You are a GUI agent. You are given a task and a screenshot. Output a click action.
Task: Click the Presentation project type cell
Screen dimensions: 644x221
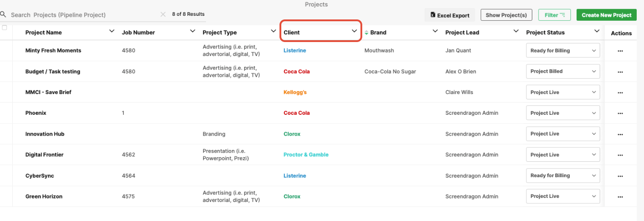226,155
